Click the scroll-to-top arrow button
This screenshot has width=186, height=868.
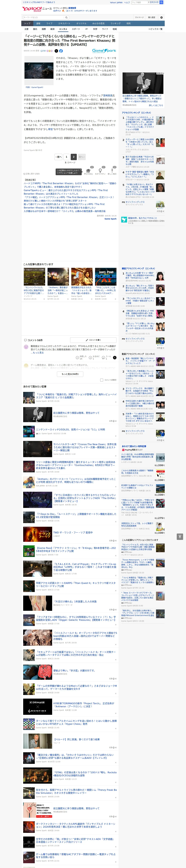click(180, 537)
